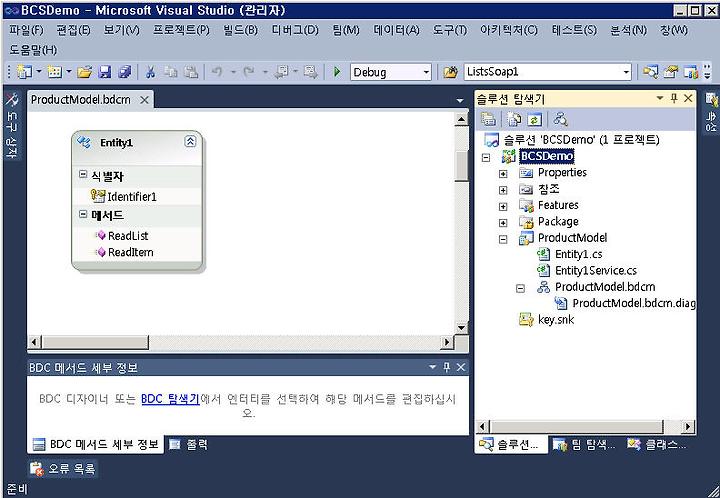Click the designer horizontal scrollbar right arrow
This screenshot has height=498, width=720.
tap(447, 342)
